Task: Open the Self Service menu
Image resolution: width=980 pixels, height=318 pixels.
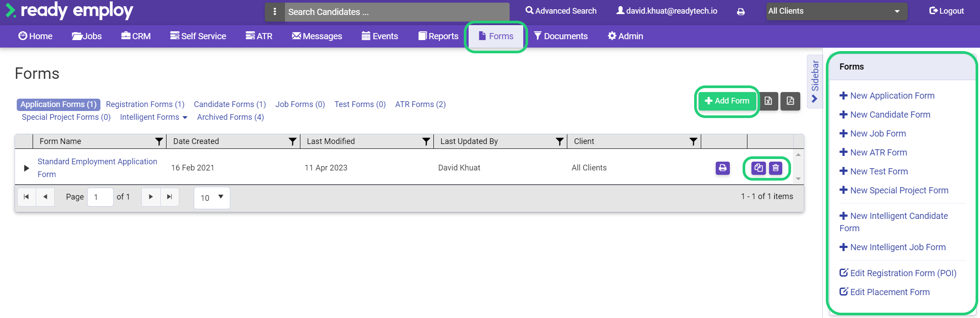Action: 198,36
